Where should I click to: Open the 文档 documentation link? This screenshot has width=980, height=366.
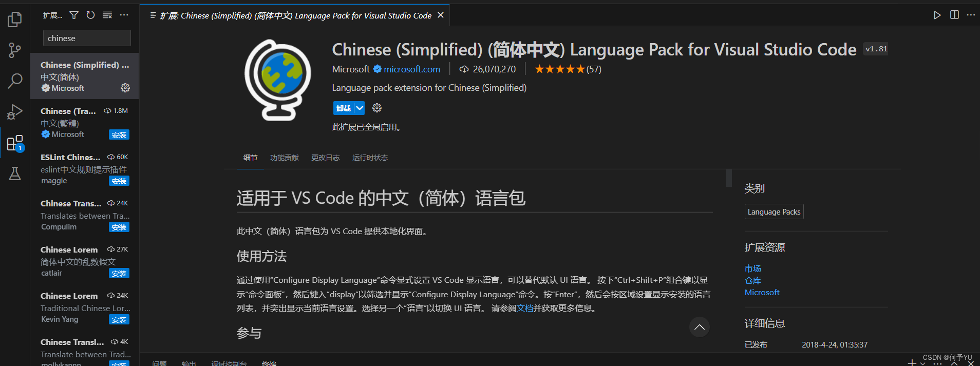(x=525, y=308)
